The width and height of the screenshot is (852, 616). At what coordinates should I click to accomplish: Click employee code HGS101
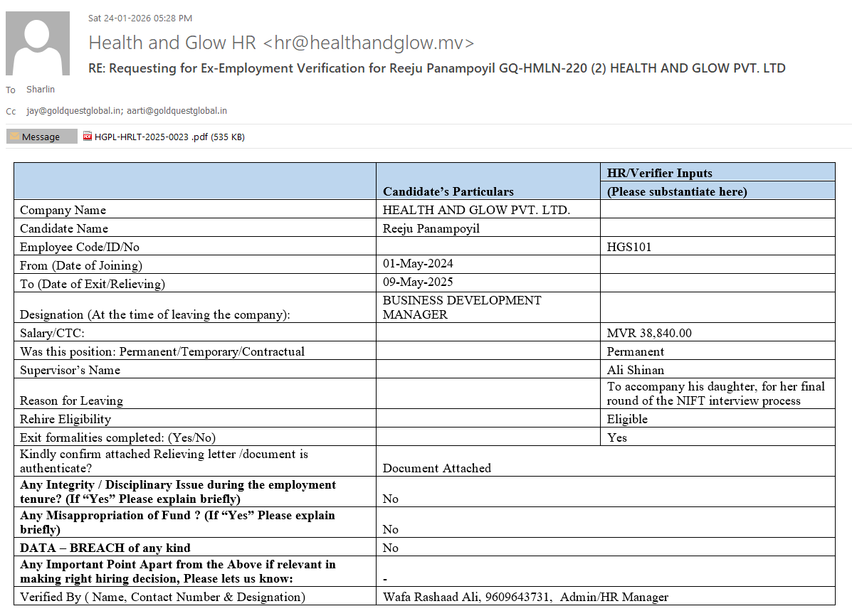pos(629,247)
